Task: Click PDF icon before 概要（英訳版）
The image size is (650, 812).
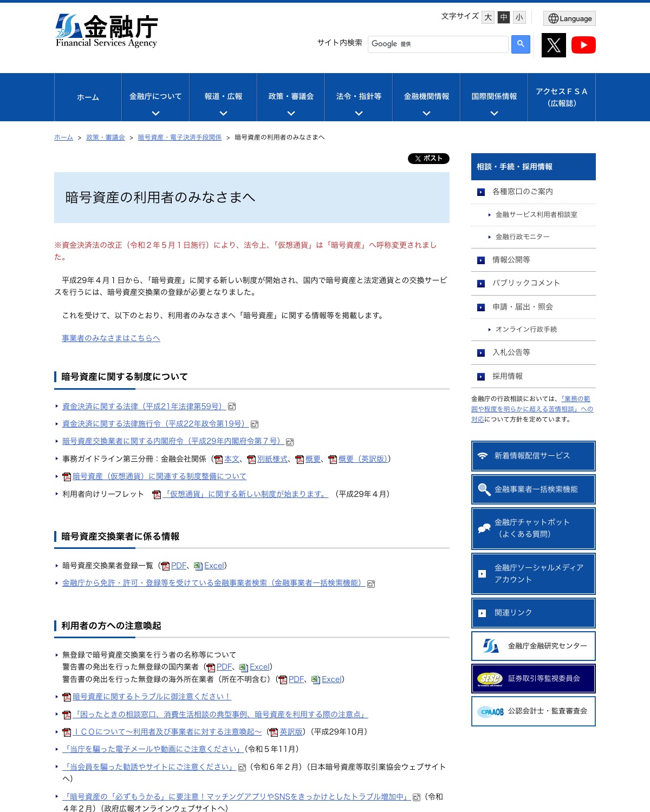Action: 333,460
